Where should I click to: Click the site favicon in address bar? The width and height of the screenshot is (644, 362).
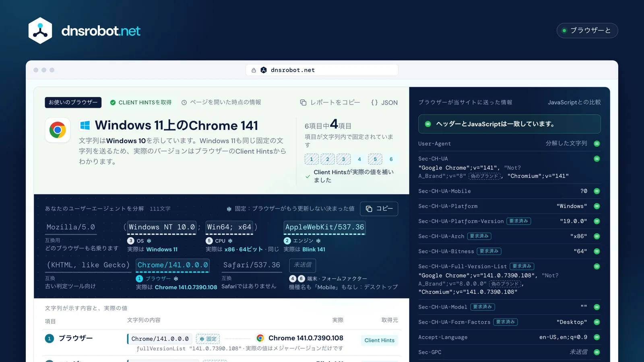[264, 70]
